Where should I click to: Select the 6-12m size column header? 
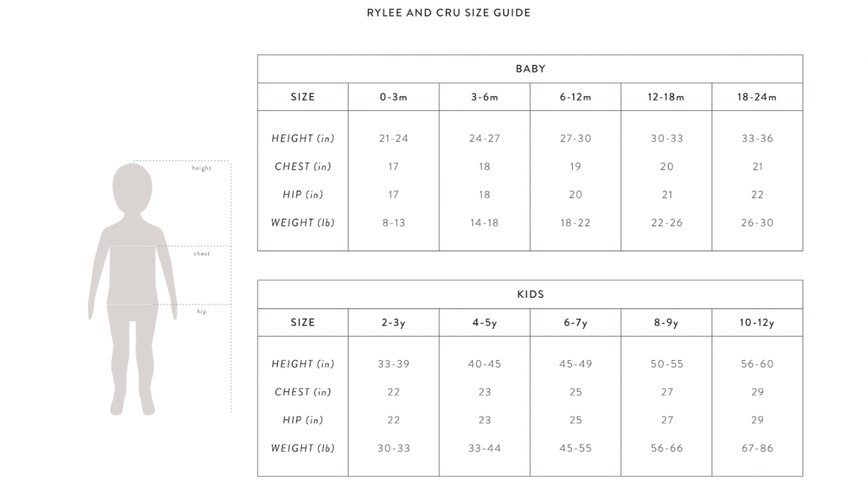pyautogui.click(x=575, y=97)
